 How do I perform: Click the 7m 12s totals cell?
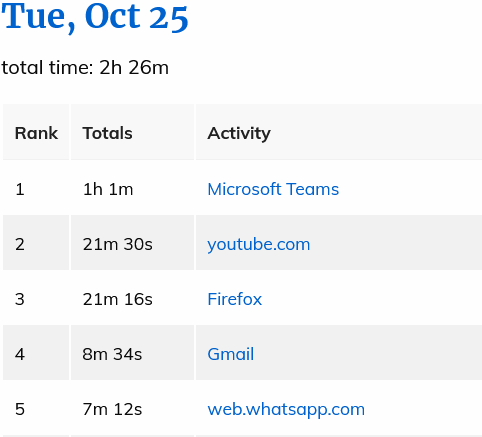132,408
